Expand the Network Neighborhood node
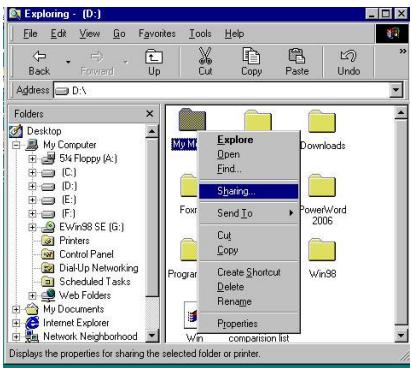 (x=16, y=337)
